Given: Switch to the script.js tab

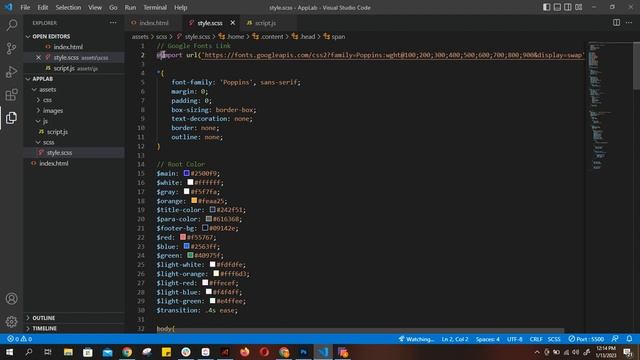Looking at the screenshot, I should tap(265, 23).
